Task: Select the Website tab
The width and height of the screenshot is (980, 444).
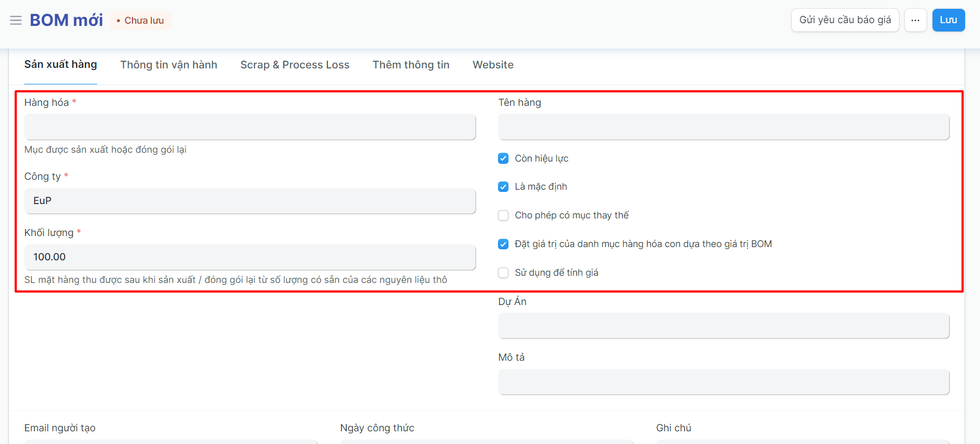Action: pos(492,65)
